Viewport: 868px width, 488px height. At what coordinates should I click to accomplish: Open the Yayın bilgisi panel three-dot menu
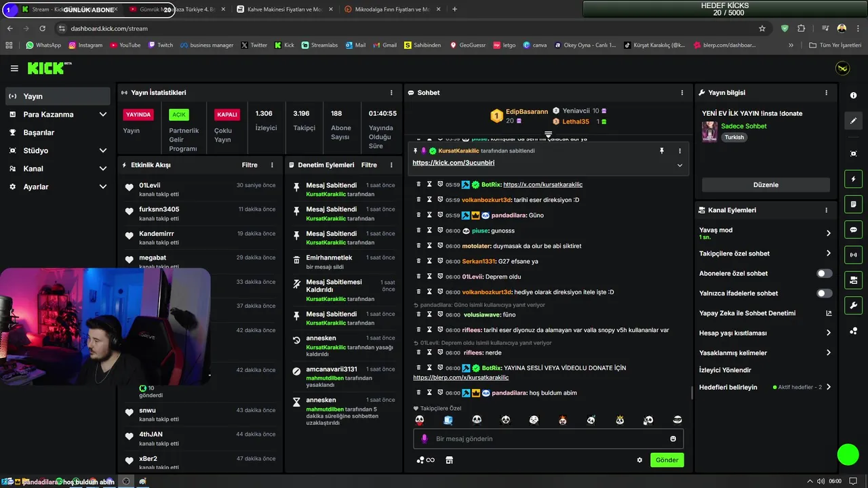[826, 92]
